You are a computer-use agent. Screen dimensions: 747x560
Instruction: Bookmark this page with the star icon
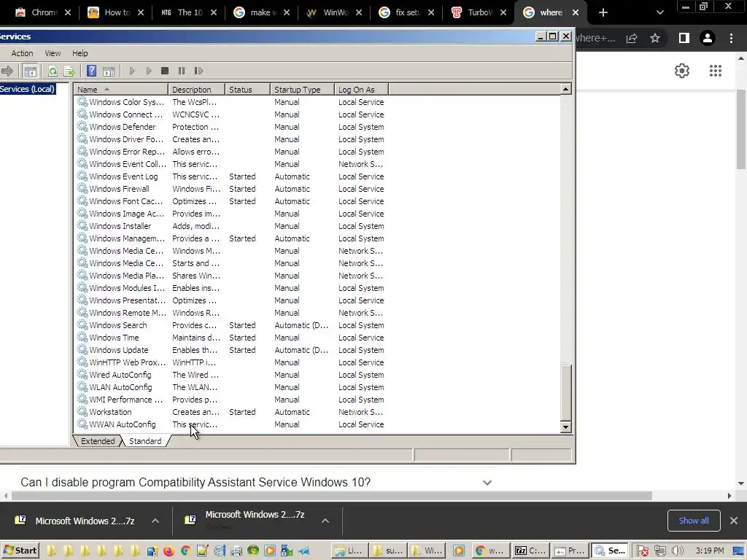[655, 38]
